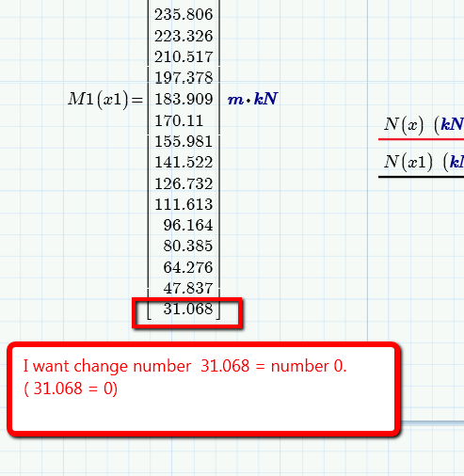Click the red annotation text box
The height and width of the screenshot is (476, 464).
pos(203,389)
